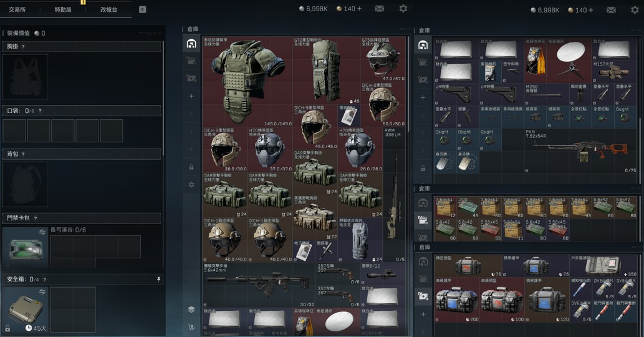Swap the safe box via arrows icon

(x=42, y=291)
